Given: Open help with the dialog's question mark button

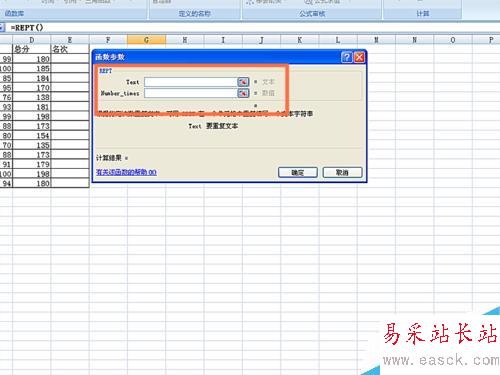Looking at the screenshot, I should coord(347,57).
